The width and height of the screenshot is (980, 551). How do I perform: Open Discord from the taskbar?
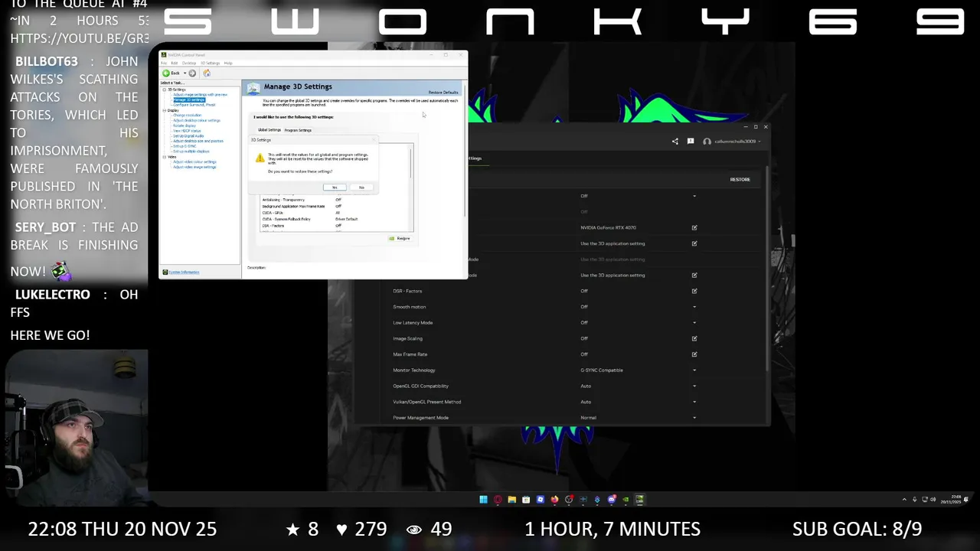[611, 500]
